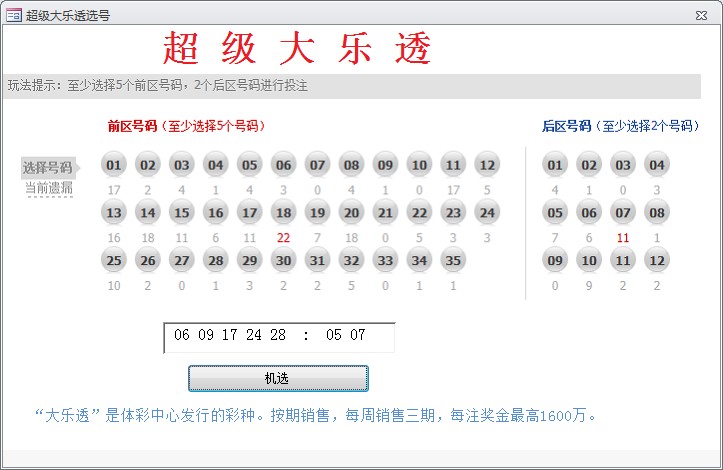This screenshot has width=723, height=470.
Task: Click the selected numbers text field
Action: (279, 338)
